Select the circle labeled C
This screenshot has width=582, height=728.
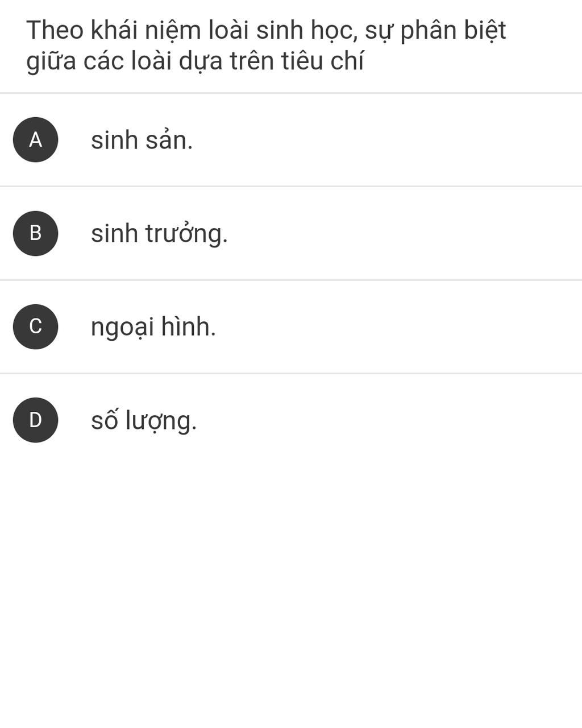(x=35, y=326)
